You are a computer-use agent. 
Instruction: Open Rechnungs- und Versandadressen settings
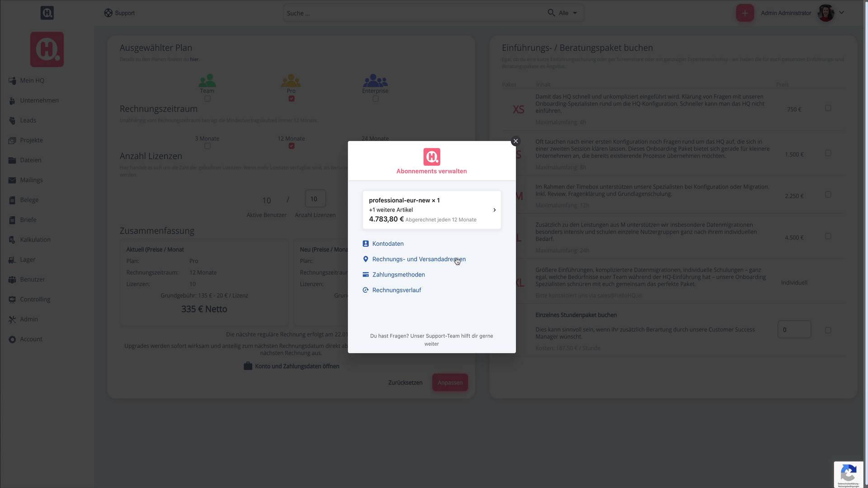(x=419, y=258)
